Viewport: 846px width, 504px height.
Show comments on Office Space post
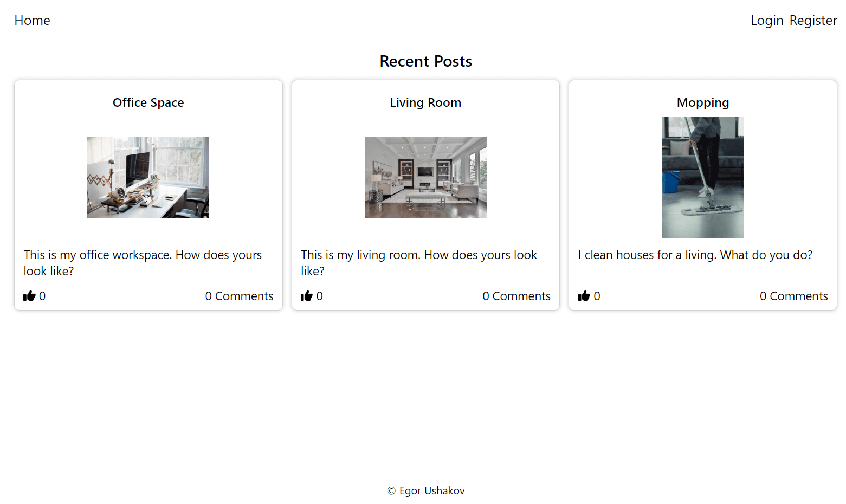click(x=239, y=296)
